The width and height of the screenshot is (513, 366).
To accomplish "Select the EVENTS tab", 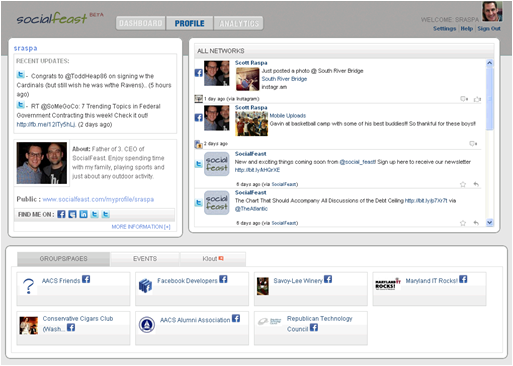I will click(145, 259).
